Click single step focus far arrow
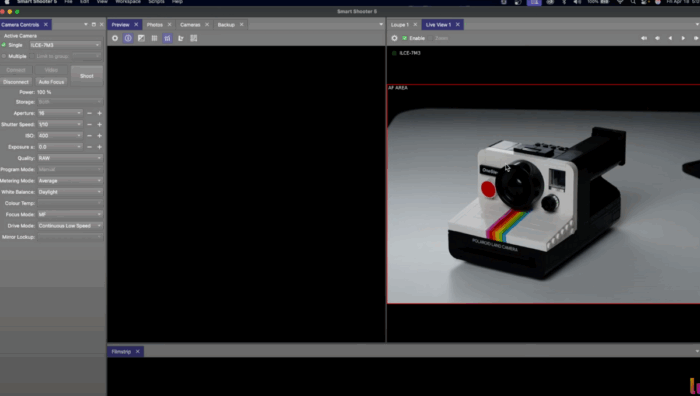 click(x=683, y=38)
